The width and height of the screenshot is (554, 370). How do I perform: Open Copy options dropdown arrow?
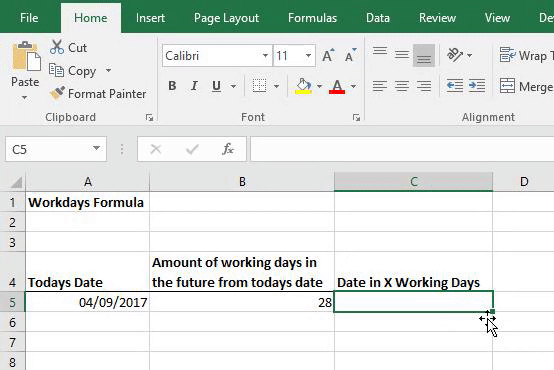click(x=108, y=70)
